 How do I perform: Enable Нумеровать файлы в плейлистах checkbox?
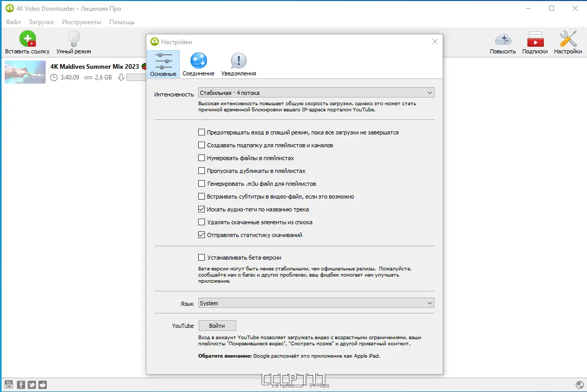(201, 158)
